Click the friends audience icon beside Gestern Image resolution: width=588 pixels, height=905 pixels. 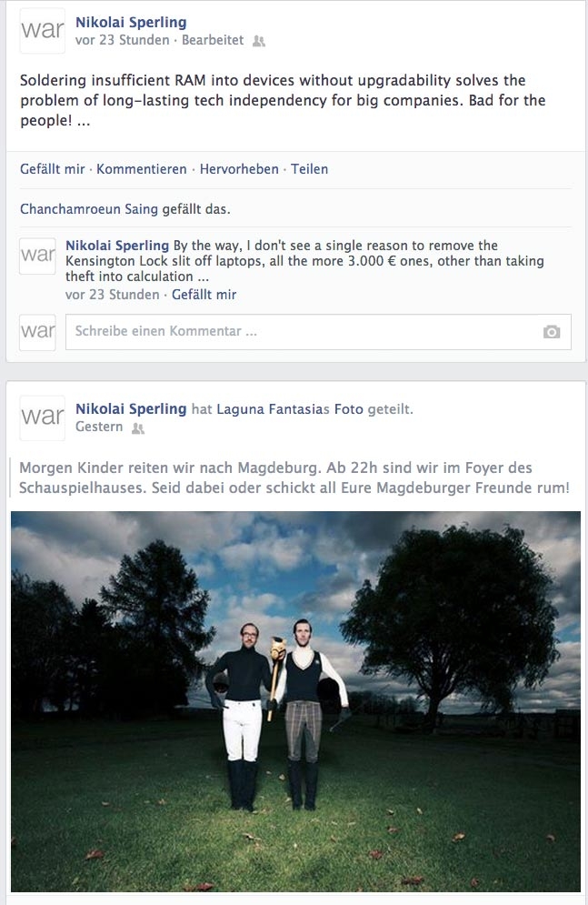(138, 428)
